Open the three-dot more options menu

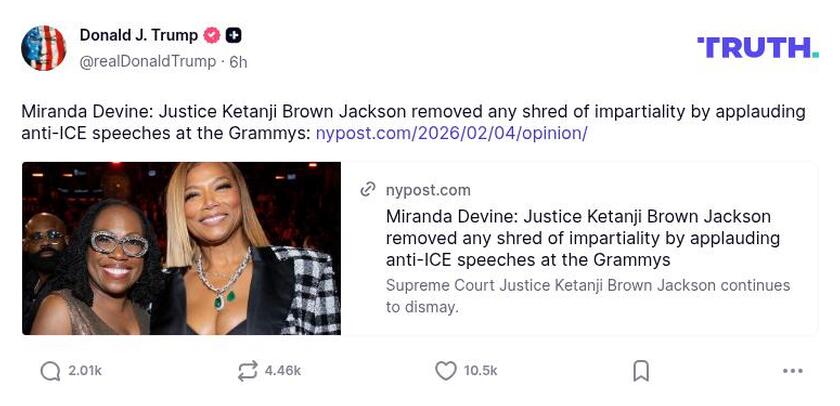(x=793, y=371)
